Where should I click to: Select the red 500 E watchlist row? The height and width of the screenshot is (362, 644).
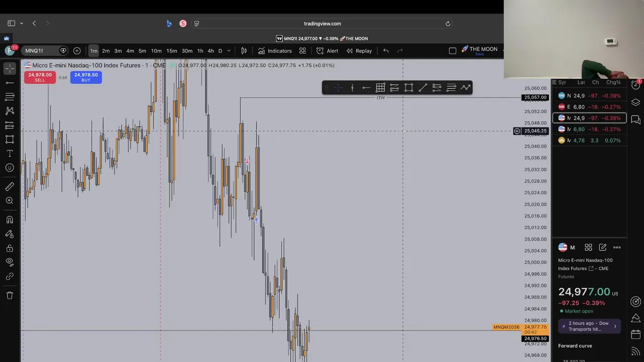(589, 107)
